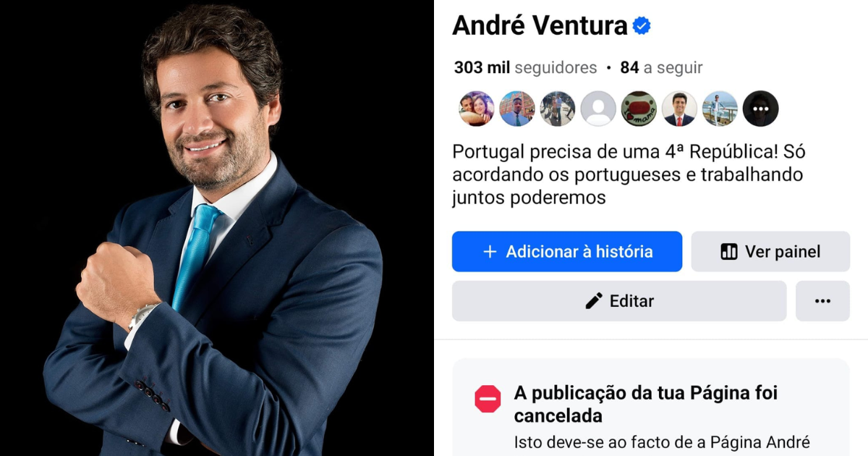Viewport: 868px width, 456px height.
Task: Open the publication cancelled notice heading
Action: point(646,405)
